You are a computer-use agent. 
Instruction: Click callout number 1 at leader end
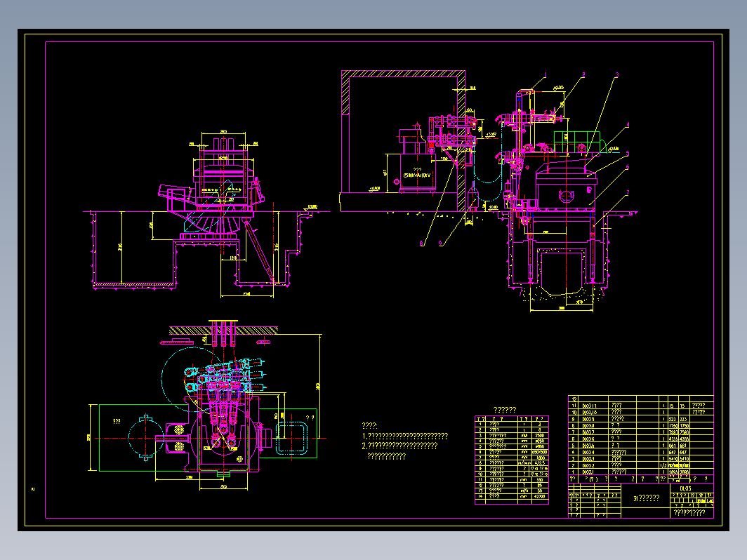tap(546, 75)
